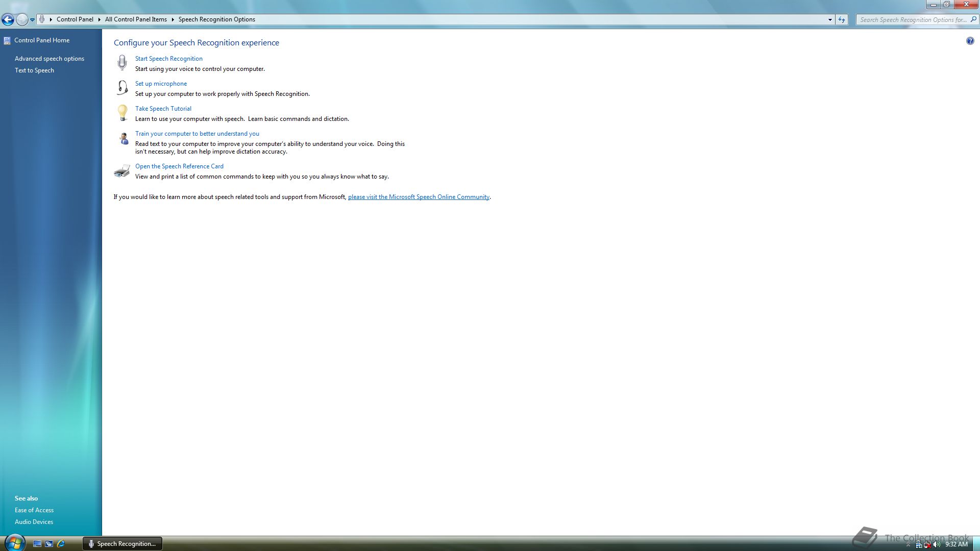Open Advanced speech options in sidebar
The image size is (980, 551).
49,59
